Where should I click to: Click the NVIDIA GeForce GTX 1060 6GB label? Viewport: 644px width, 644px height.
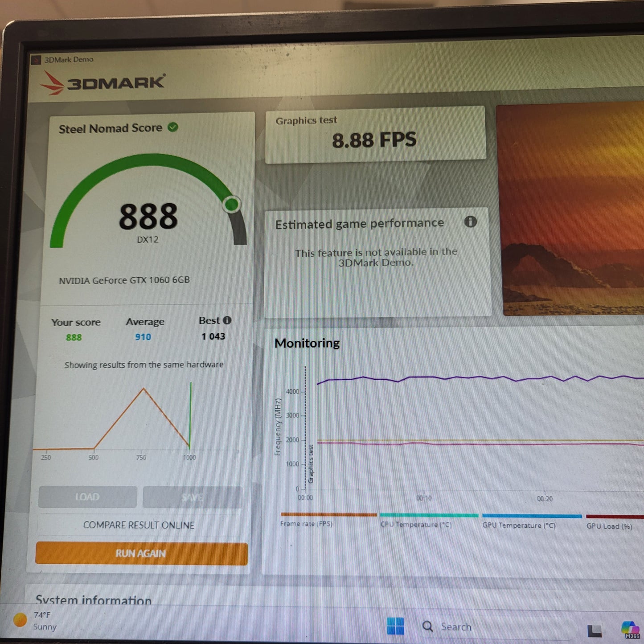[x=124, y=280]
